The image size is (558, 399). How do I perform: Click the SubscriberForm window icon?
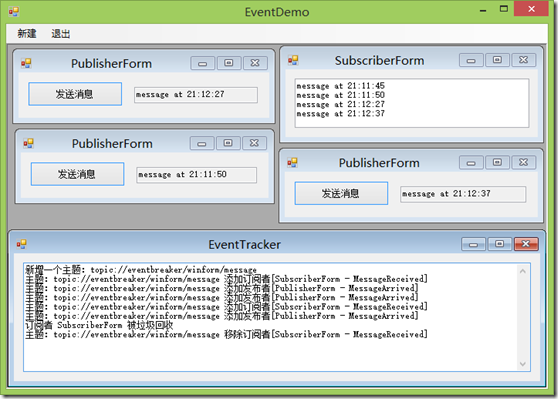[x=293, y=60]
